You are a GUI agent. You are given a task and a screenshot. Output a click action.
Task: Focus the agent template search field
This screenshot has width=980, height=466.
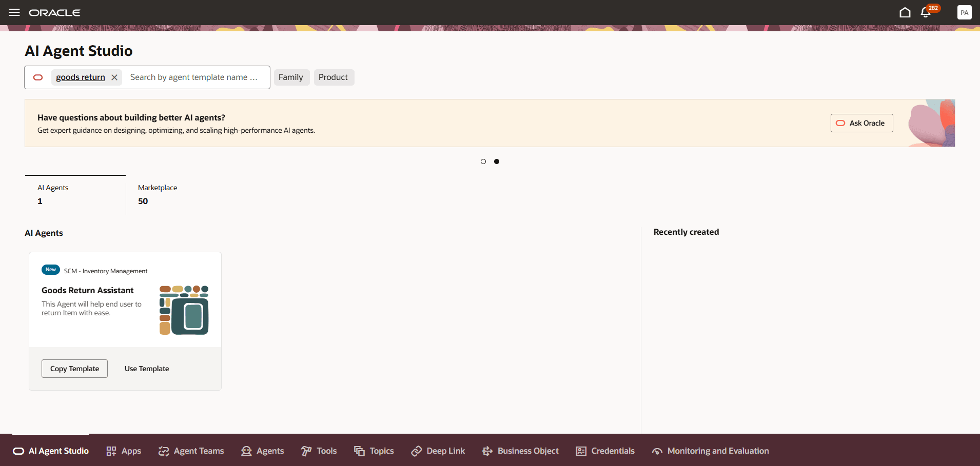click(194, 77)
